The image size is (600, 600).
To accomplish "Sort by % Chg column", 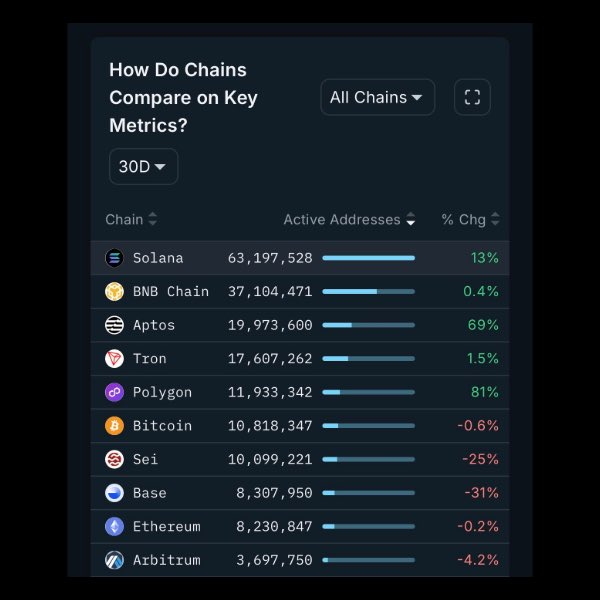I will click(x=470, y=220).
